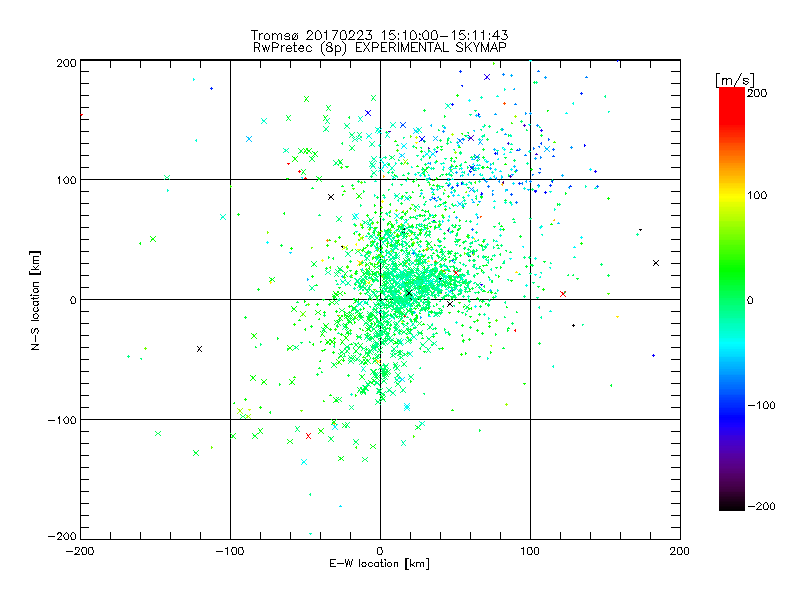Click the colorbar label '-200' at the bottom
The width and height of the screenshot is (800, 600).
click(x=761, y=506)
